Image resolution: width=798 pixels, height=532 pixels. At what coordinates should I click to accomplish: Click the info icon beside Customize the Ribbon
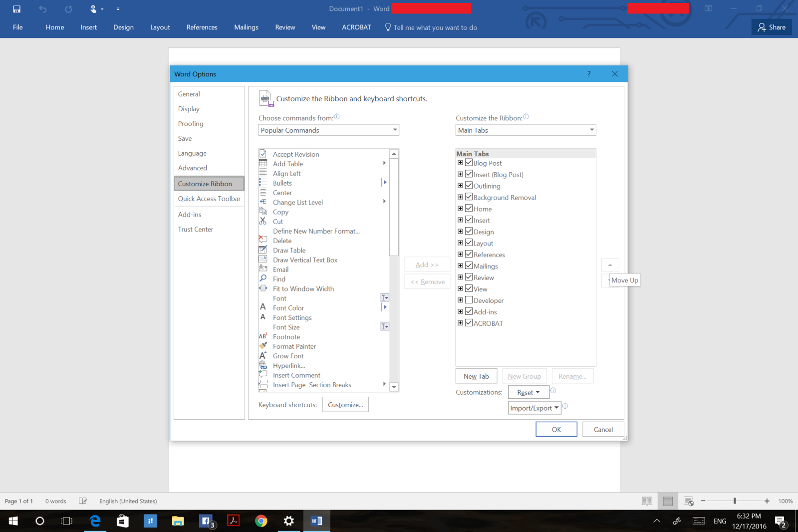click(x=526, y=117)
